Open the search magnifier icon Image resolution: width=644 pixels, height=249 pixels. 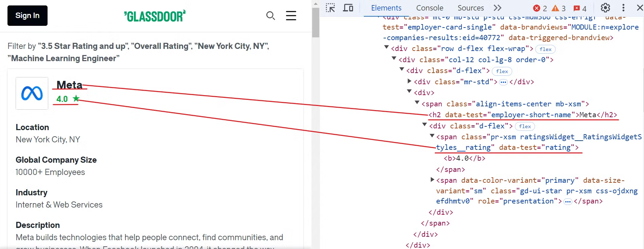(270, 16)
